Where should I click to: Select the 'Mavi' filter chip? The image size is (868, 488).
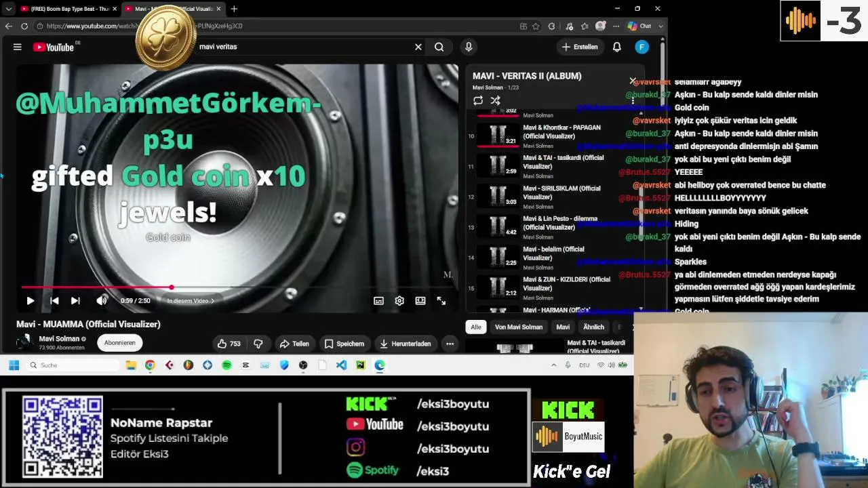[563, 327]
